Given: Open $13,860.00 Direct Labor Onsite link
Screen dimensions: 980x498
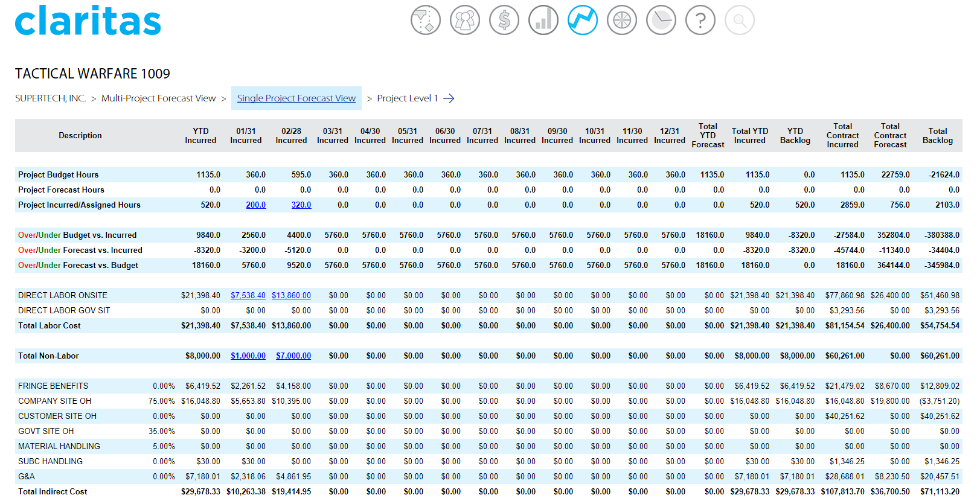Looking at the screenshot, I should 291,295.
